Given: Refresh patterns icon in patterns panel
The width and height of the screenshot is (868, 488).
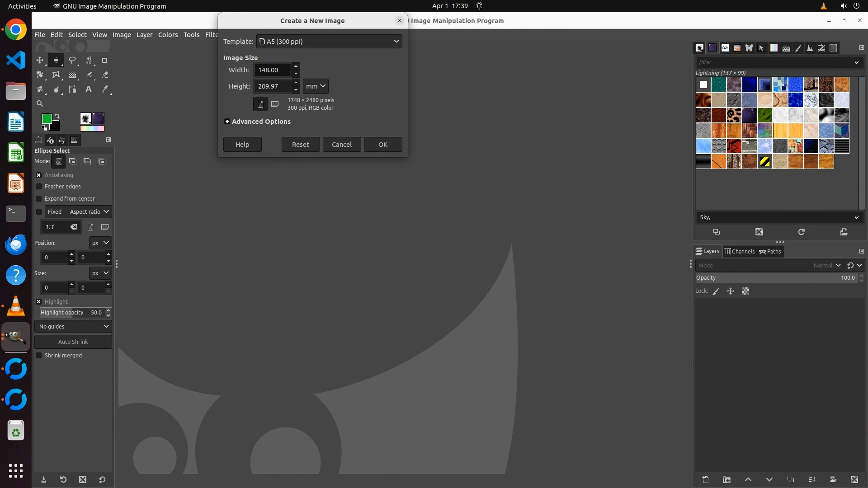Looking at the screenshot, I should 801,232.
